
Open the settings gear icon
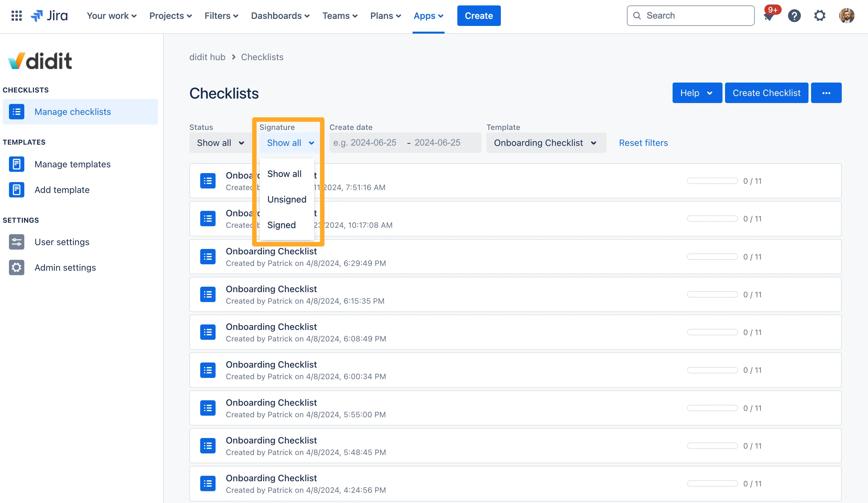click(820, 15)
